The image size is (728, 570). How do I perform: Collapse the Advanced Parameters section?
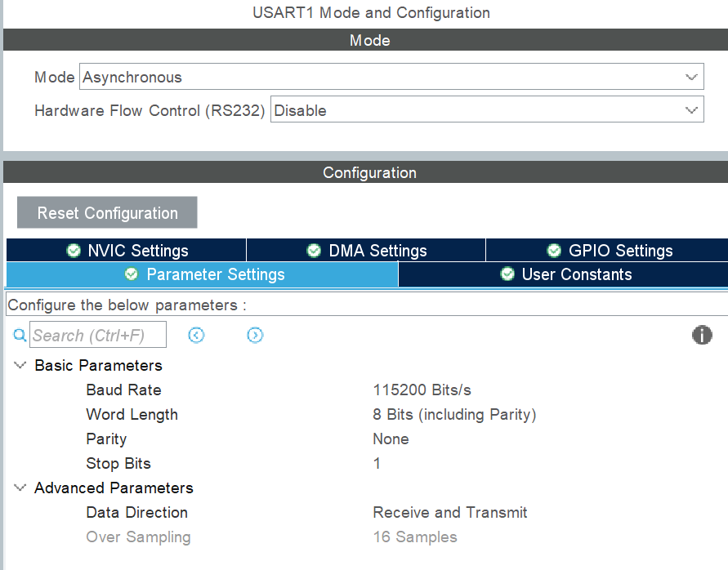pyautogui.click(x=20, y=488)
